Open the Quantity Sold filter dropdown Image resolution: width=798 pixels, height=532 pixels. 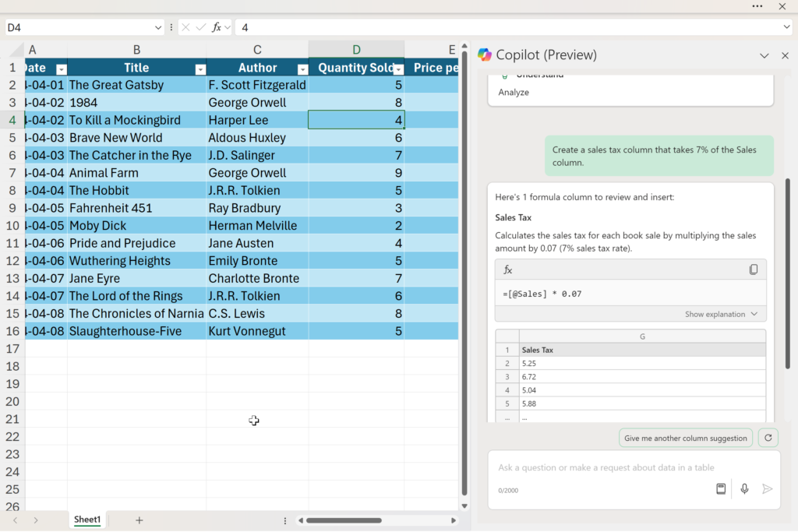(x=398, y=69)
